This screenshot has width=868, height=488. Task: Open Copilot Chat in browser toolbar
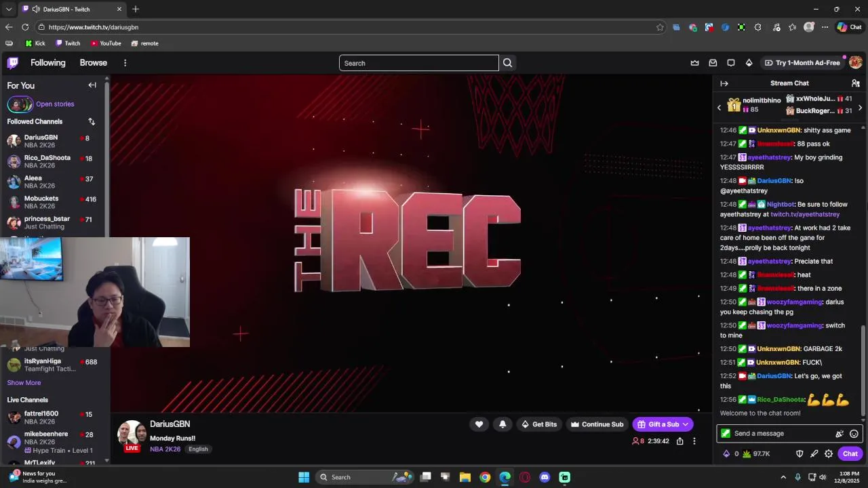point(850,27)
